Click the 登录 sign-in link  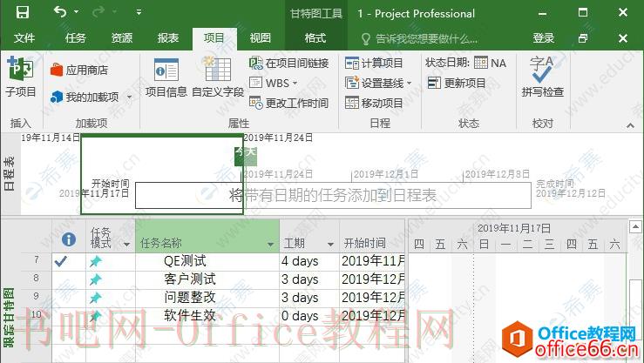pos(544,38)
